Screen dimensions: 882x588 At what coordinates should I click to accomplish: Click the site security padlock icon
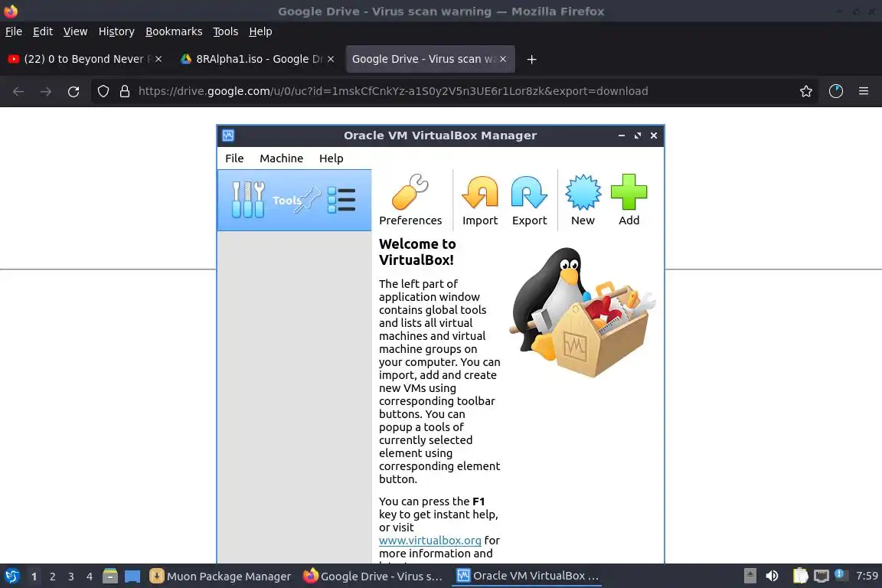[x=125, y=91]
